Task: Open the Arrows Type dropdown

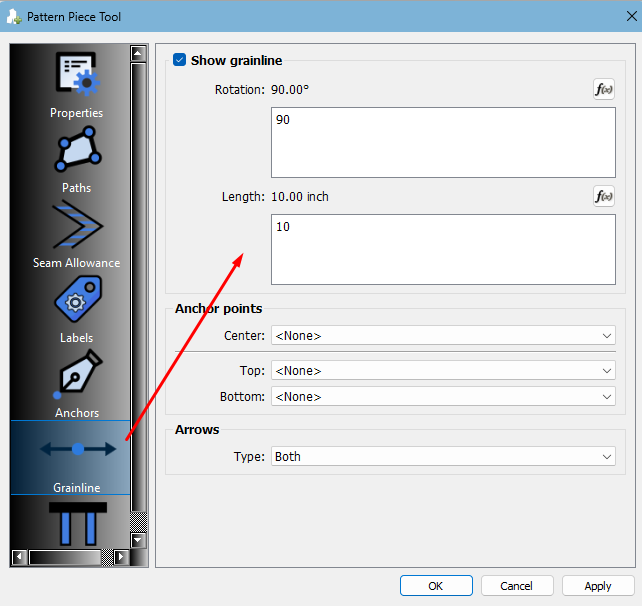Action: tap(442, 457)
